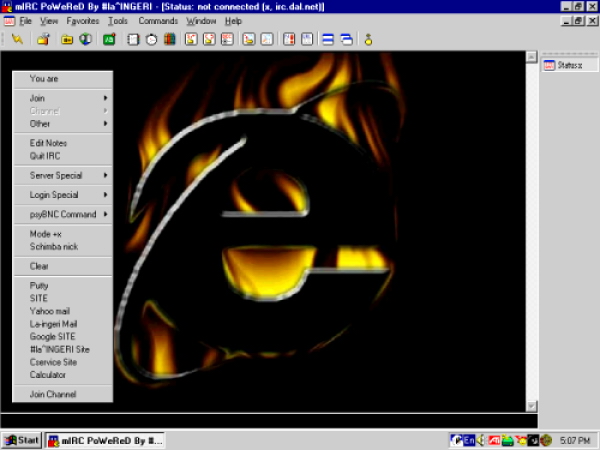Expand the Login Special submenu
The height and width of the screenshot is (450, 600).
click(63, 195)
